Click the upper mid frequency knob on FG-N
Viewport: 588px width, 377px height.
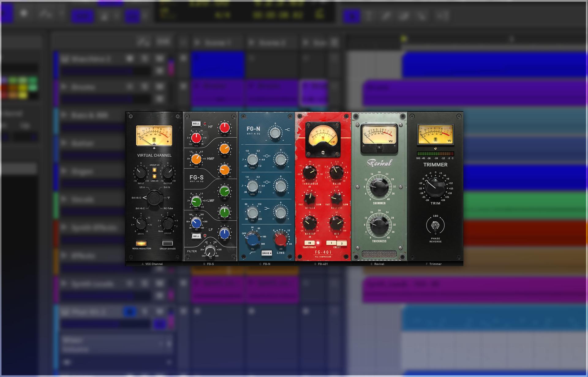click(252, 159)
